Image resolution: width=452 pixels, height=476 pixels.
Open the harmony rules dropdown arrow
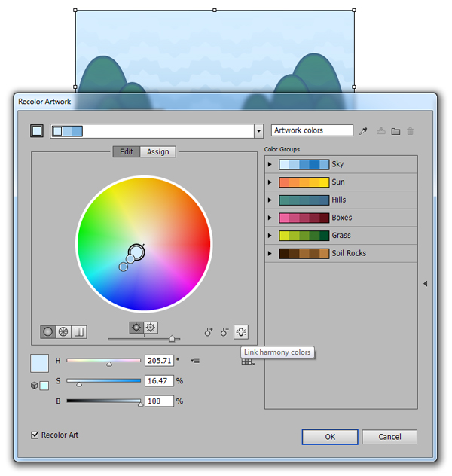258,131
